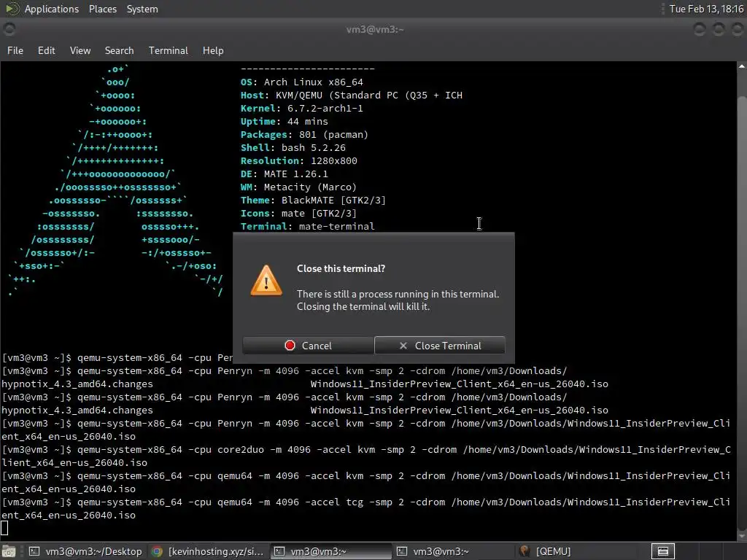Click the first 'hypnotix_4.3_amd64.changes' filename

[77, 384]
